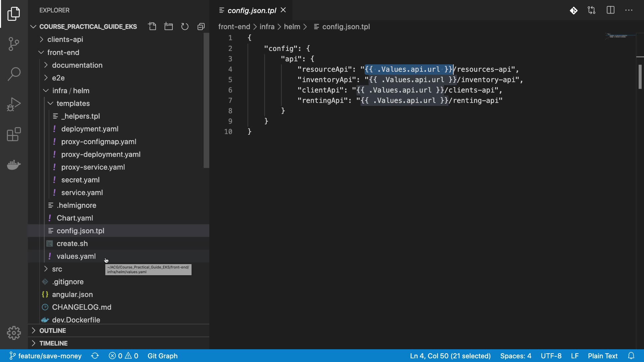The height and width of the screenshot is (362, 644).
Task: Open the Docker view
Action: tap(14, 165)
